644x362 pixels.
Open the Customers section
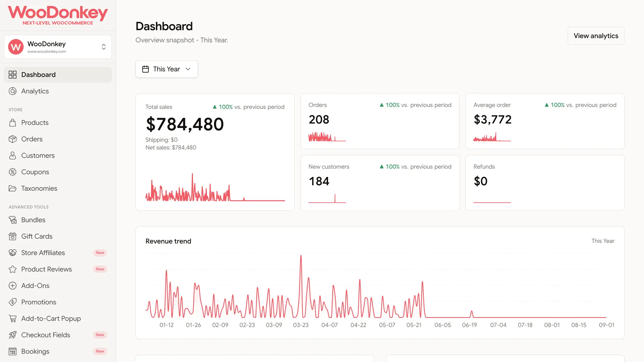point(58,156)
